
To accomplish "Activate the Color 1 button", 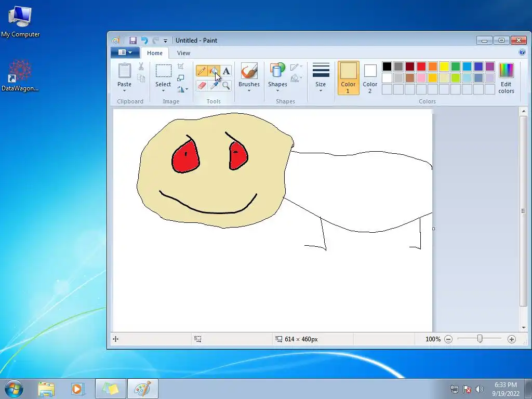I will coord(349,78).
